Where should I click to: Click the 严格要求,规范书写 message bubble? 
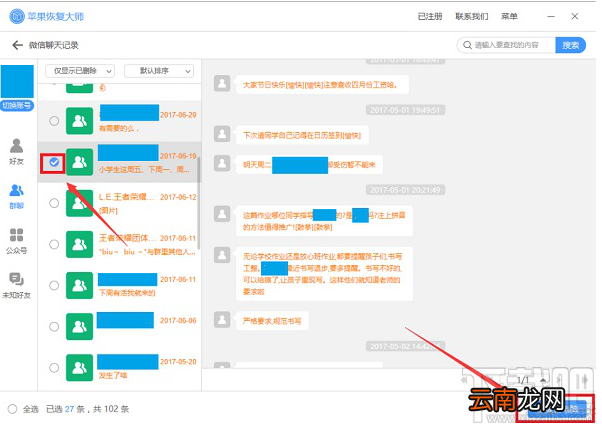tap(272, 321)
